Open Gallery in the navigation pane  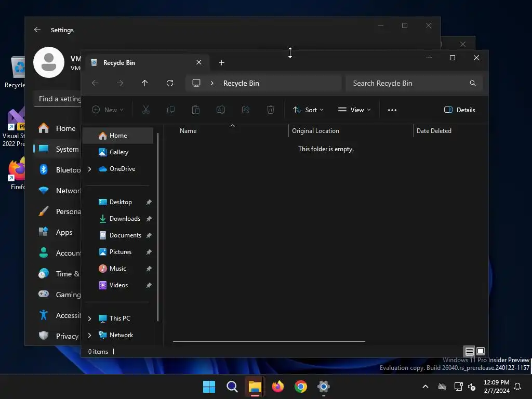[118, 152]
